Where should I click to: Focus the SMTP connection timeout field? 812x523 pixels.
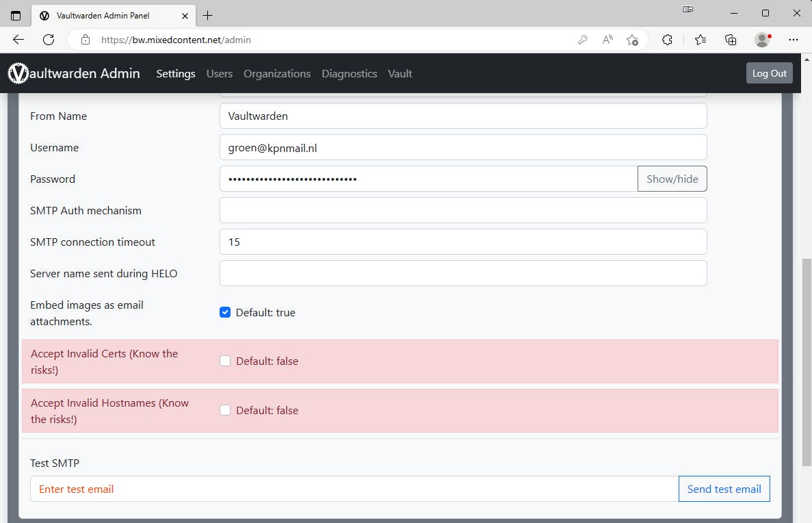pyautogui.click(x=463, y=242)
